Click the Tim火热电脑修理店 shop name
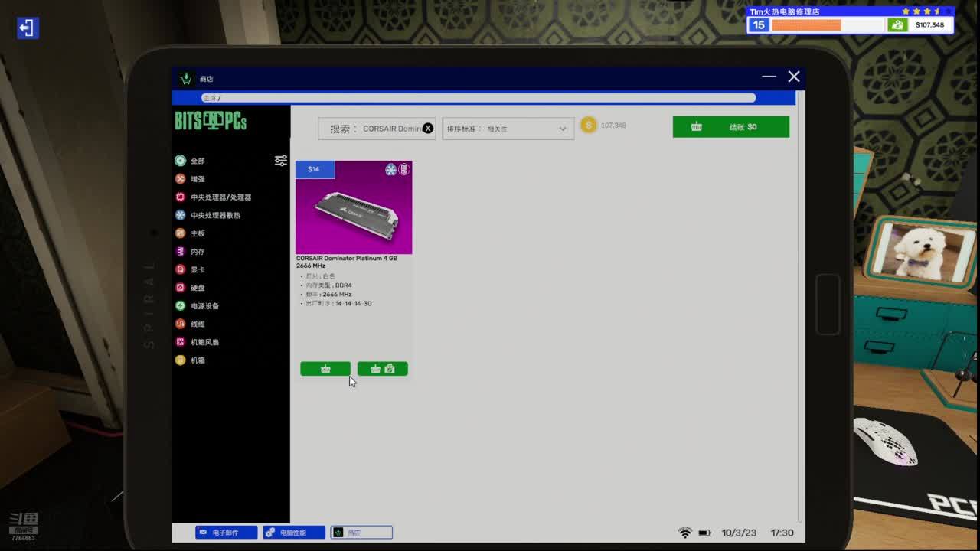Viewport: 980px width, 551px height. tap(785, 11)
